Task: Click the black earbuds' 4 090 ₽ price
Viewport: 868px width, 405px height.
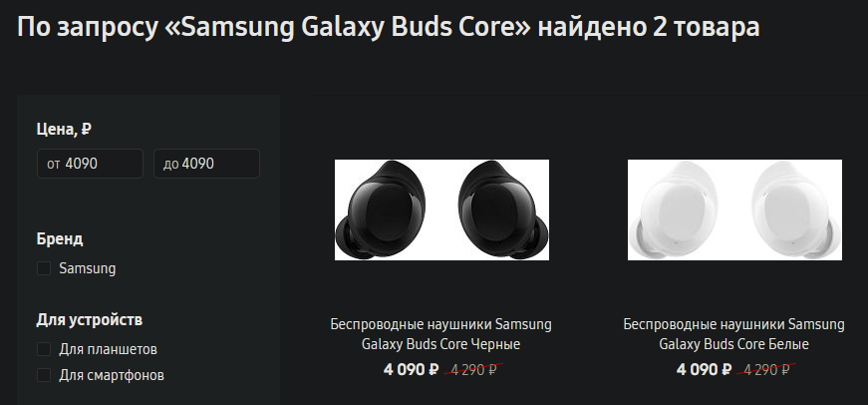Action: (x=412, y=370)
